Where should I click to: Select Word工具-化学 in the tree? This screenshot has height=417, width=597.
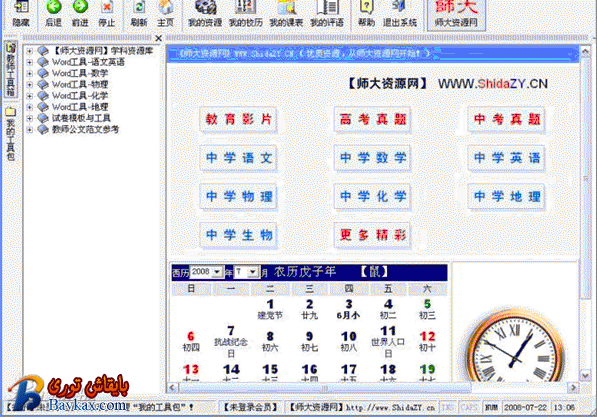point(80,96)
